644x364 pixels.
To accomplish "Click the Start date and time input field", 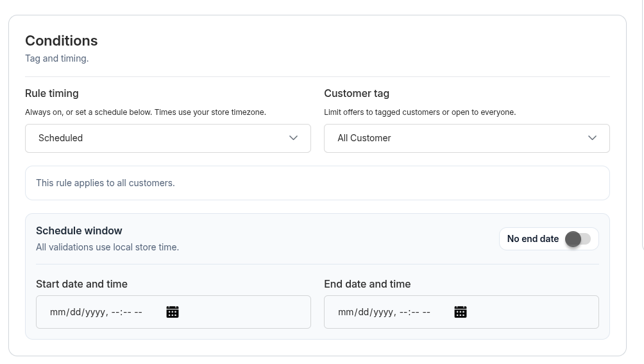I will [x=173, y=312].
